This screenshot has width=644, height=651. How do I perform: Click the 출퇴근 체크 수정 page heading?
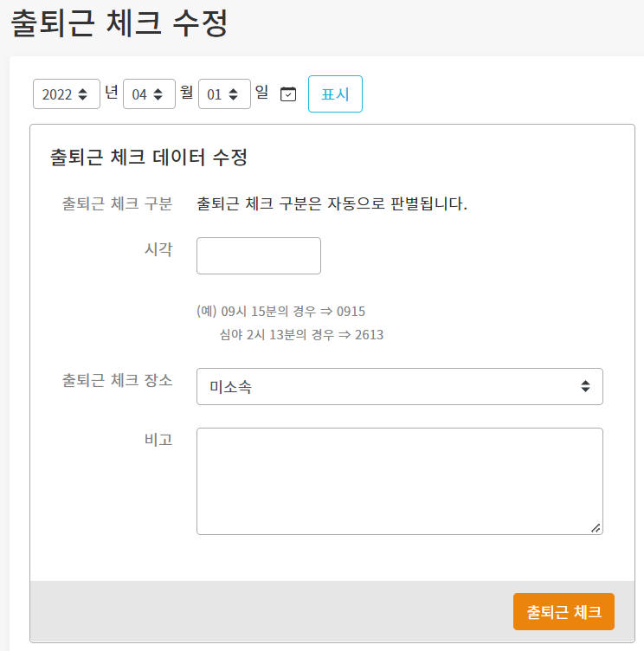(x=119, y=23)
